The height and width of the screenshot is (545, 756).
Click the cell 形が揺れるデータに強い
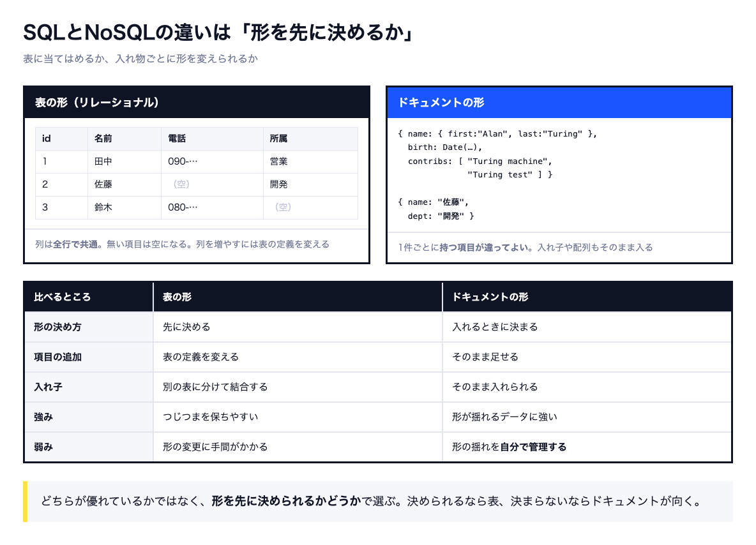pyautogui.click(x=587, y=417)
